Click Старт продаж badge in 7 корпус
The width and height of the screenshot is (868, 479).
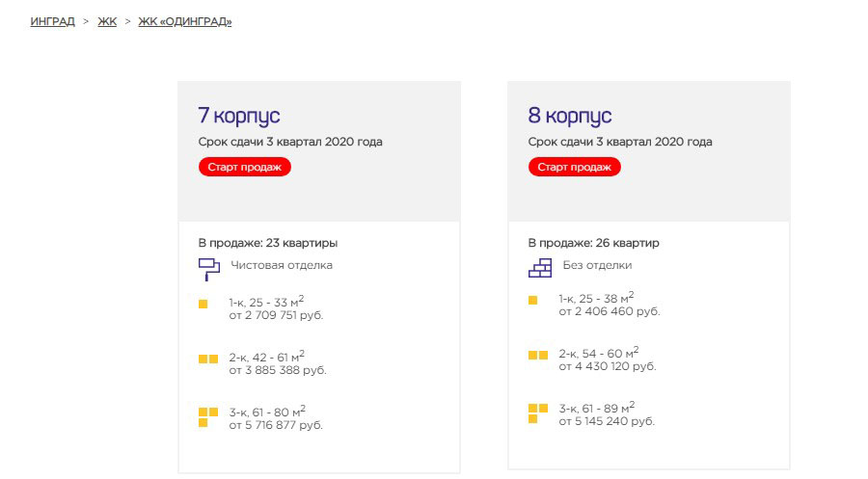(x=245, y=167)
